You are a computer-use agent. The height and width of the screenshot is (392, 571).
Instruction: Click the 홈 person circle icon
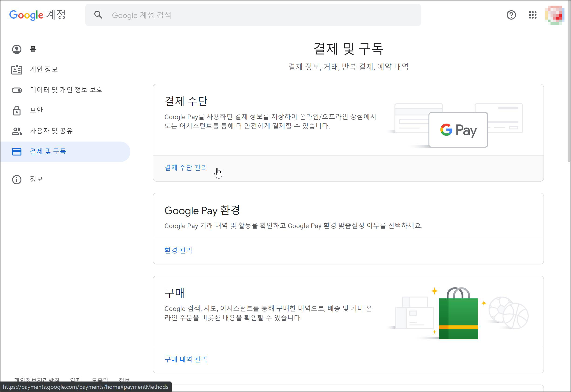coord(17,49)
